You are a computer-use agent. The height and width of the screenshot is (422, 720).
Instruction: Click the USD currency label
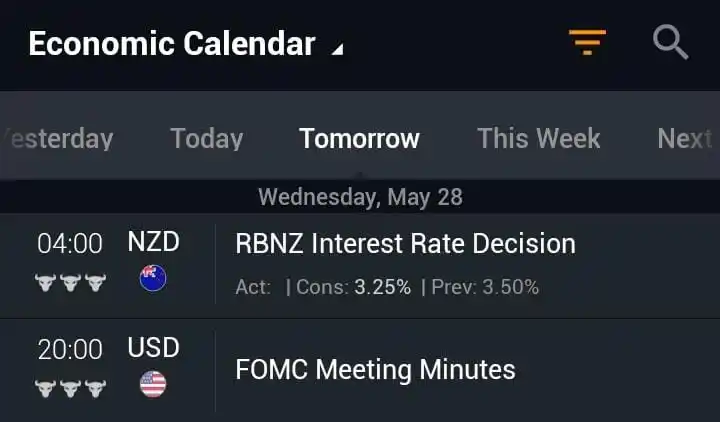(x=153, y=347)
